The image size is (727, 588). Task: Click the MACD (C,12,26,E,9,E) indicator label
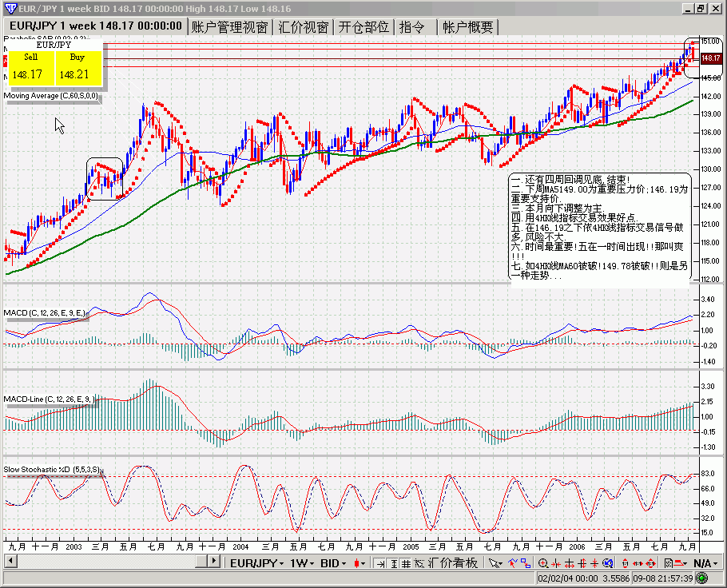click(x=45, y=313)
